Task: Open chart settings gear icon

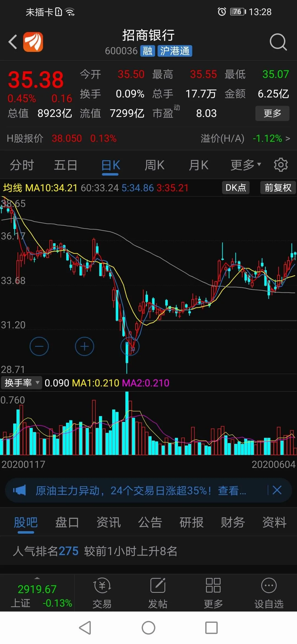Action: click(280, 165)
